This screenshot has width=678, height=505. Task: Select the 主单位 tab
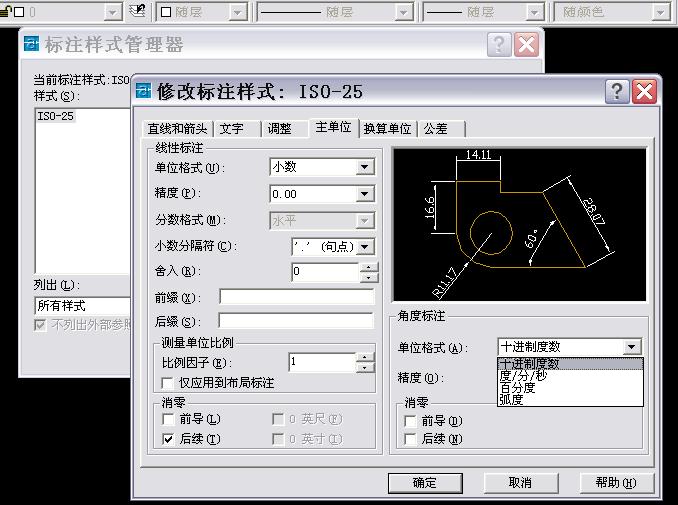pyautogui.click(x=333, y=127)
